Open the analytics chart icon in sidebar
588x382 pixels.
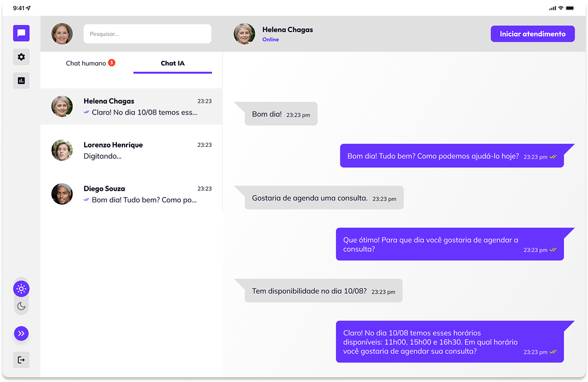(x=21, y=81)
